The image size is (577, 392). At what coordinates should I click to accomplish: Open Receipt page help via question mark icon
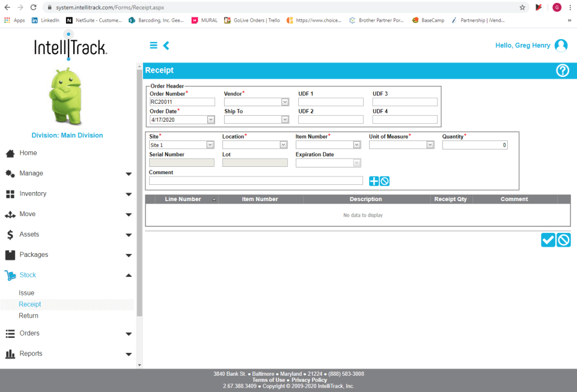563,70
